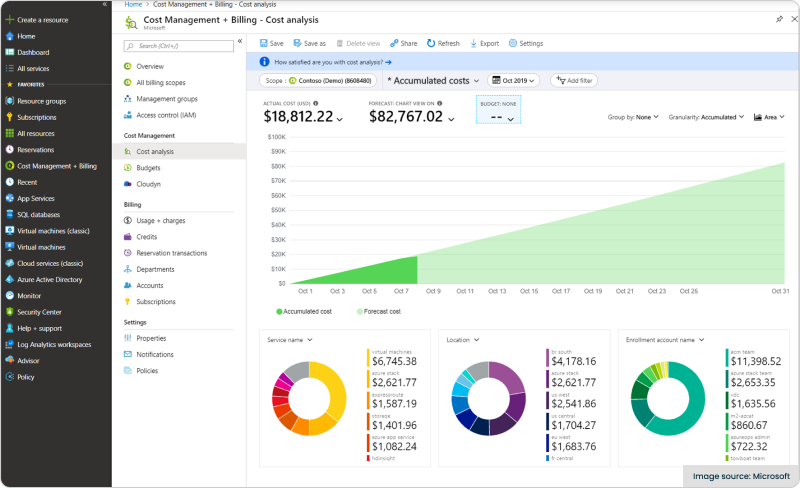Refresh the cost analysis view
The height and width of the screenshot is (488, 800).
pyautogui.click(x=443, y=43)
